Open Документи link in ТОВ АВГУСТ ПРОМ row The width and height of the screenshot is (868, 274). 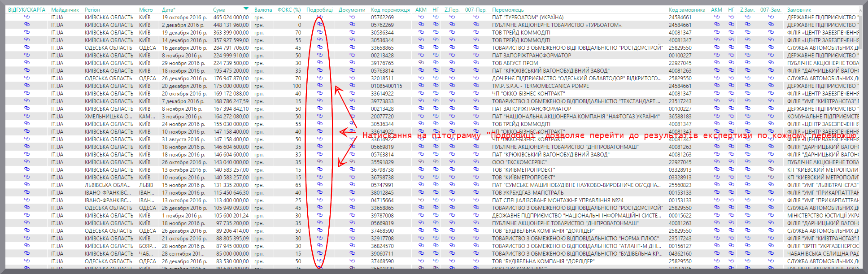[352, 63]
